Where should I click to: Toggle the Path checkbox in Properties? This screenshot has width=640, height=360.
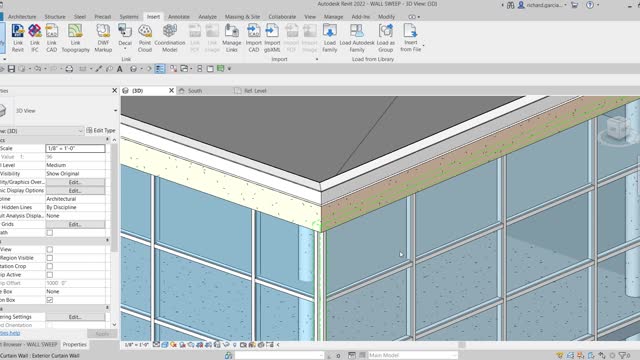[49, 233]
